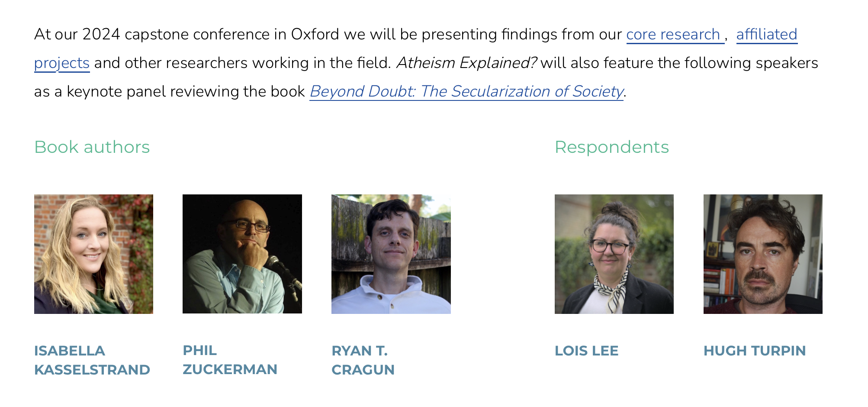Select the Ryan T. Cragun name label
This screenshot has width=868, height=407.
[x=363, y=360]
